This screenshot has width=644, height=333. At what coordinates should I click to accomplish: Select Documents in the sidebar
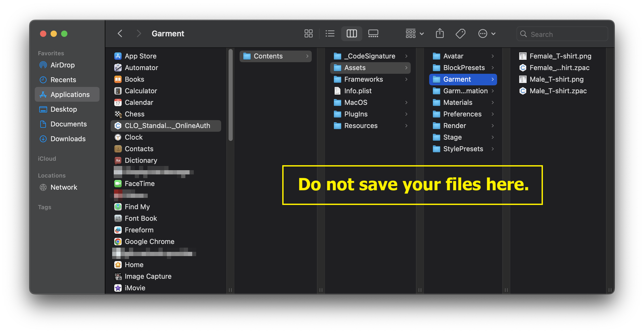click(67, 124)
